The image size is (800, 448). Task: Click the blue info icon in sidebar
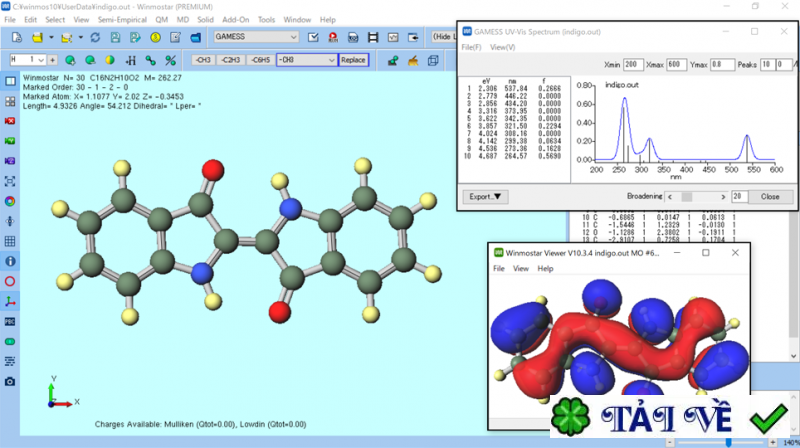coord(9,261)
